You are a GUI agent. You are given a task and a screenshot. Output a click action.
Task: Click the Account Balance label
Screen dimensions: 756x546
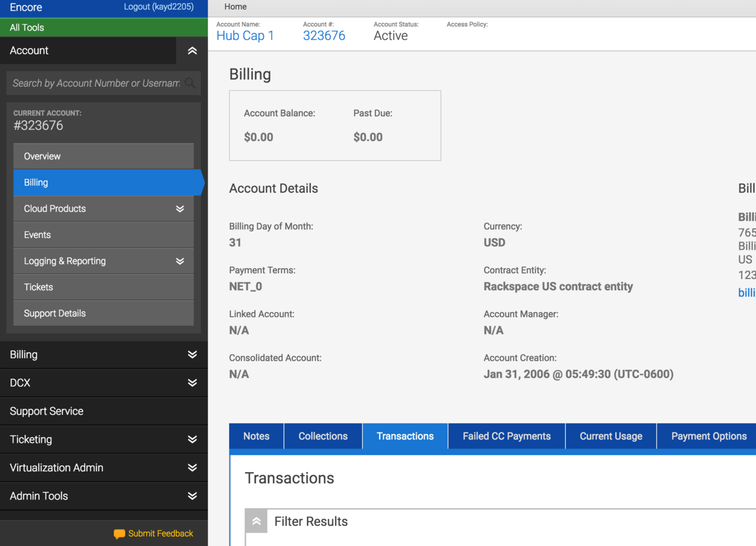280,113
